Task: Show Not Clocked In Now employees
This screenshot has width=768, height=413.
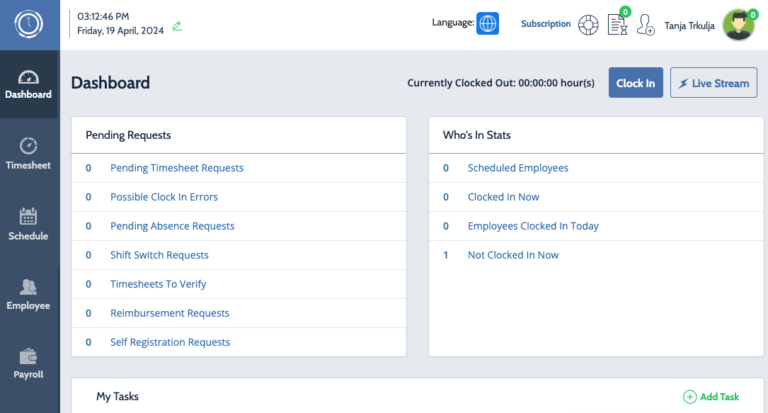Action: 512,255
